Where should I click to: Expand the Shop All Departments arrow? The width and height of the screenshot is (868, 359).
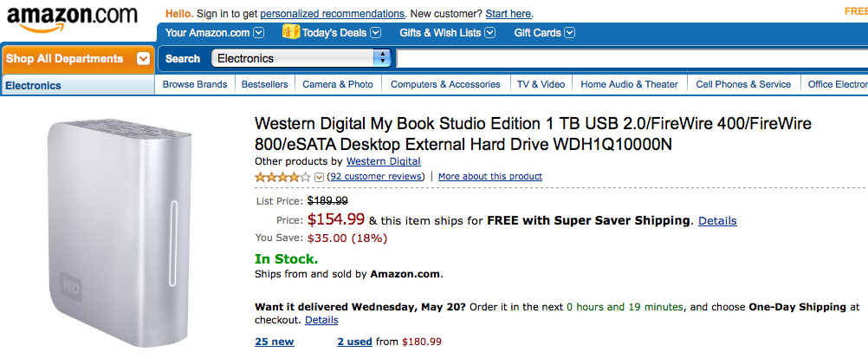coord(144,58)
